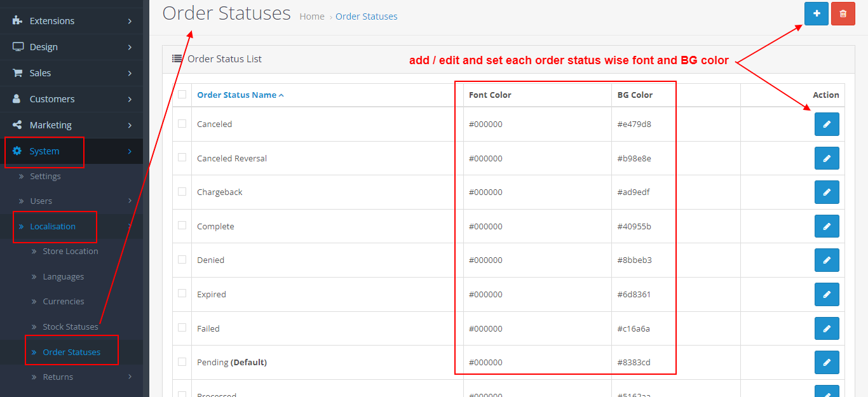Image resolution: width=868 pixels, height=397 pixels.
Task: Edit the Canceled order status
Action: (827, 124)
